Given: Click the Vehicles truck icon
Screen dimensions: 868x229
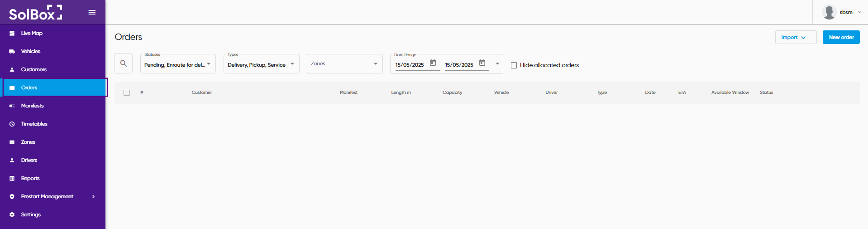Looking at the screenshot, I should [12, 51].
